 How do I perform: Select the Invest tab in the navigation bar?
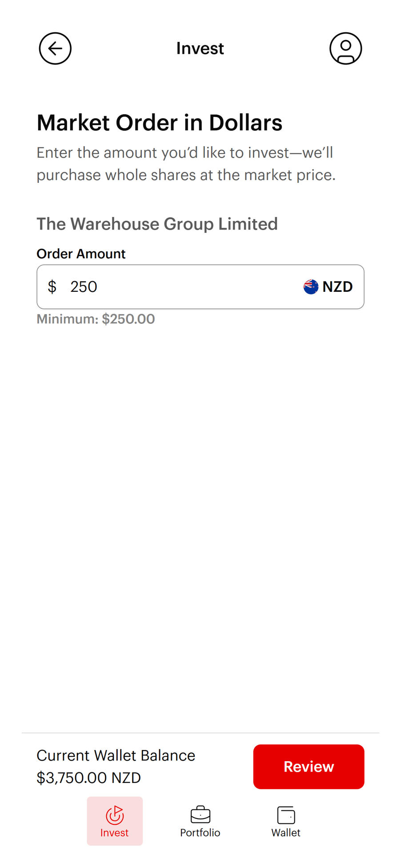(x=115, y=821)
